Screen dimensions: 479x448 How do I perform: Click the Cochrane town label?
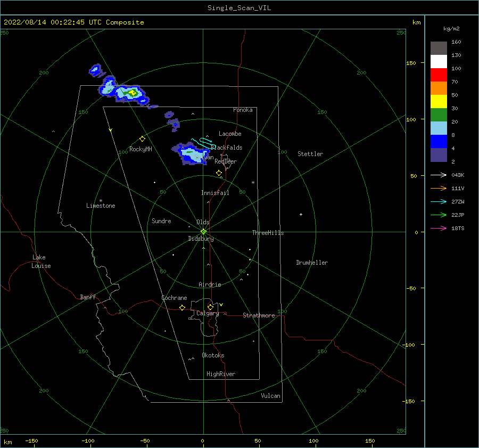pos(174,298)
